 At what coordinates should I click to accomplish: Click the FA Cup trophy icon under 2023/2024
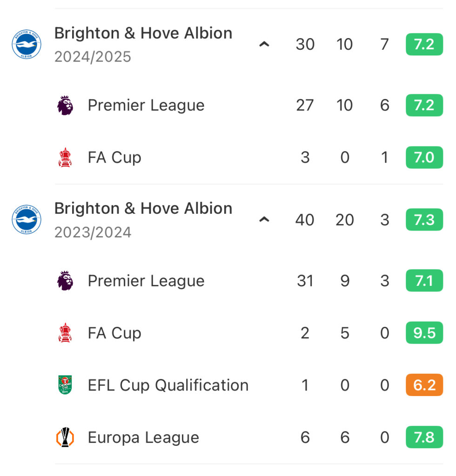pyautogui.click(x=65, y=333)
